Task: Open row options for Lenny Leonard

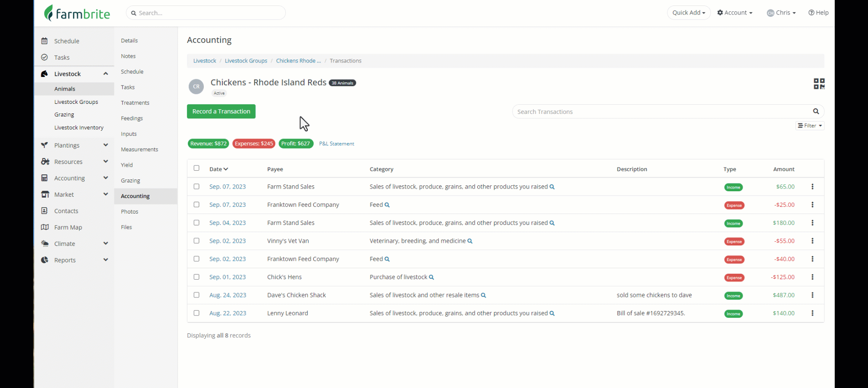Action: [x=812, y=313]
